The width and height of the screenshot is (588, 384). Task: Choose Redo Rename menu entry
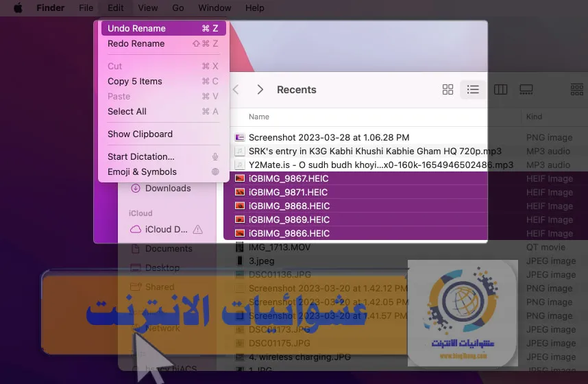(164, 43)
